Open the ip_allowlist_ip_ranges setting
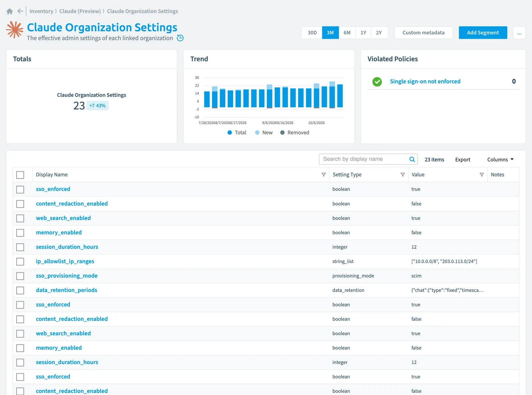 pyautogui.click(x=65, y=261)
